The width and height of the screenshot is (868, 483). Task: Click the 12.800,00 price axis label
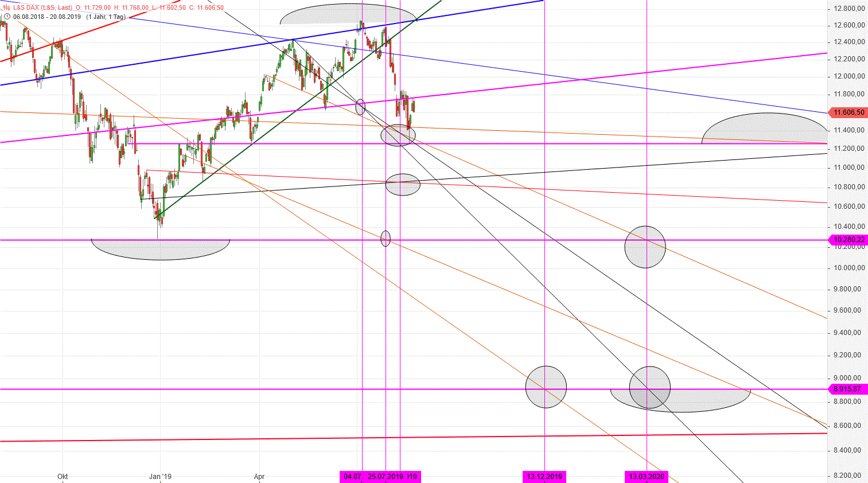pos(849,9)
